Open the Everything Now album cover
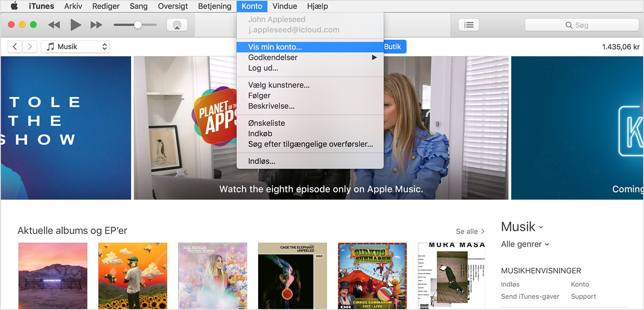 53,276
